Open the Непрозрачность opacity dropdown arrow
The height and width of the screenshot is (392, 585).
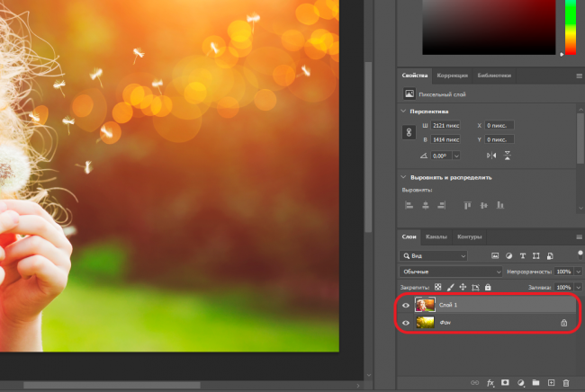point(579,272)
